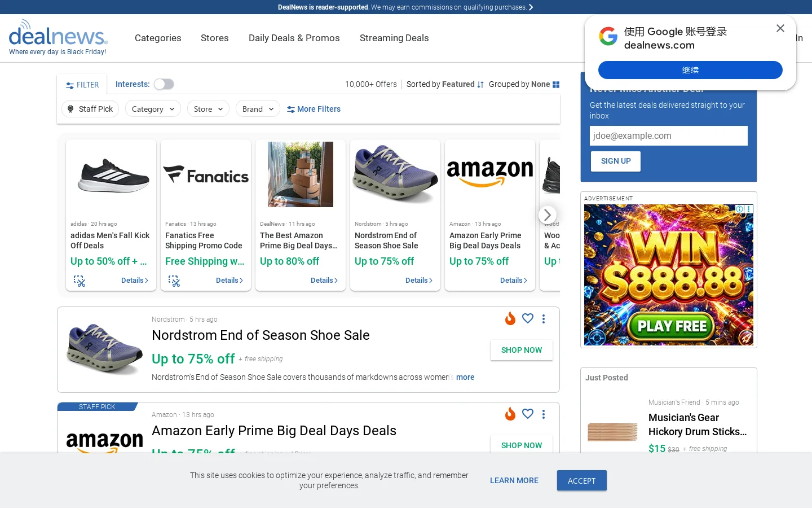
Task: Click the sort direction arrows icon
Action: [x=480, y=85]
